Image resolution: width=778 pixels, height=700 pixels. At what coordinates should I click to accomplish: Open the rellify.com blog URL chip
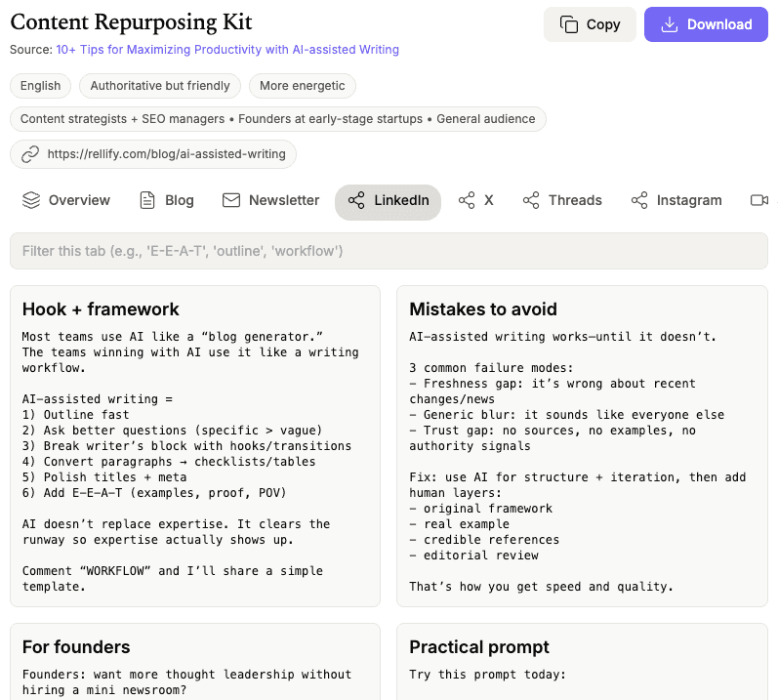[x=153, y=154]
